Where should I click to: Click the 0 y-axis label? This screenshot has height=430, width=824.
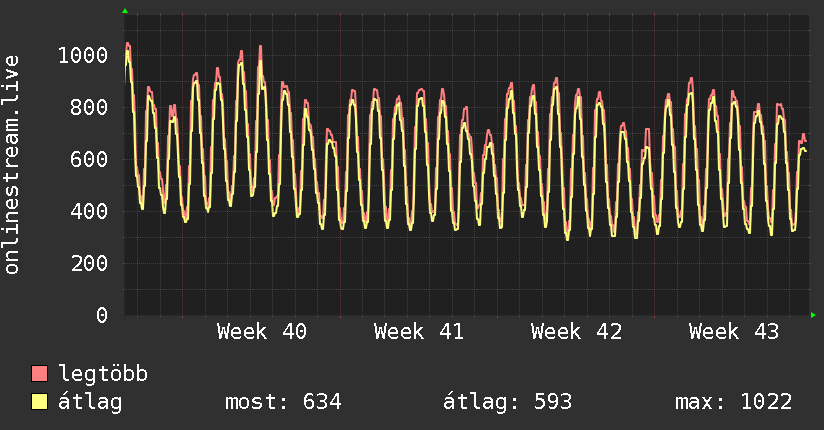102,315
